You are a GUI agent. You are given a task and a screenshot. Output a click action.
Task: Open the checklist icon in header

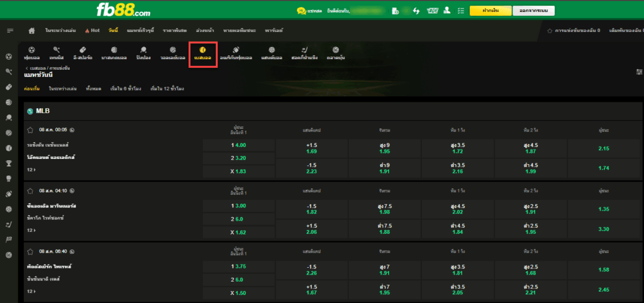coord(460,11)
